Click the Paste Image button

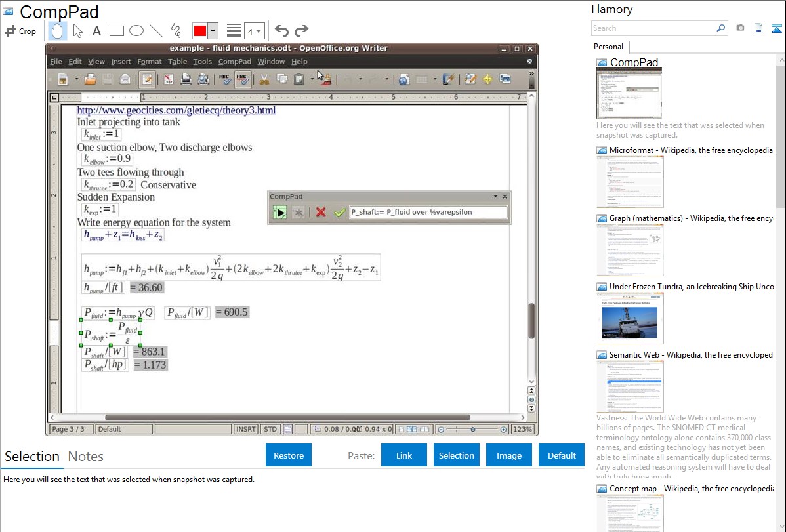508,455
